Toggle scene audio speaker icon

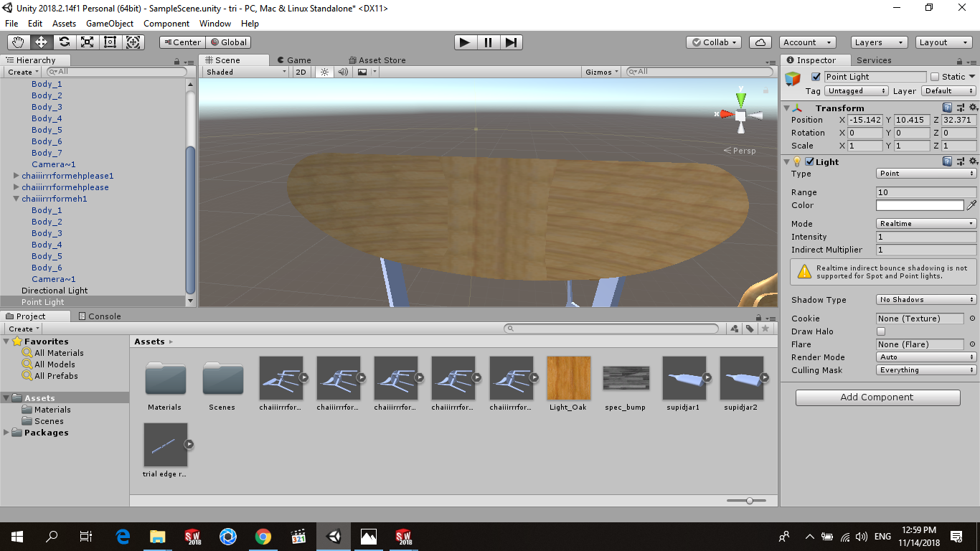343,72
